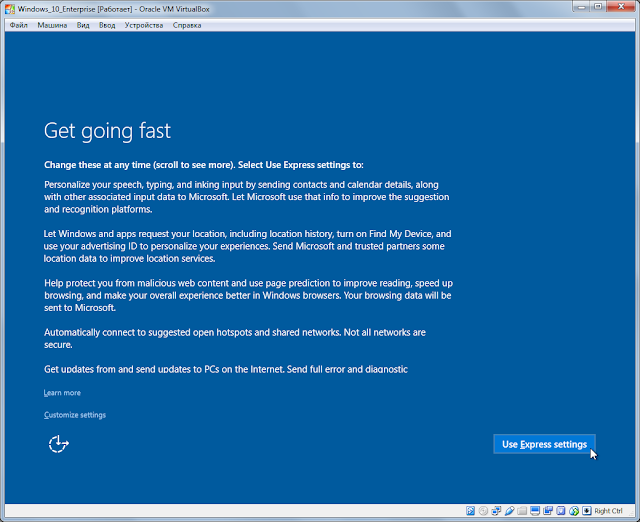
Task: Click the hard disk activity indicator
Action: [471, 511]
